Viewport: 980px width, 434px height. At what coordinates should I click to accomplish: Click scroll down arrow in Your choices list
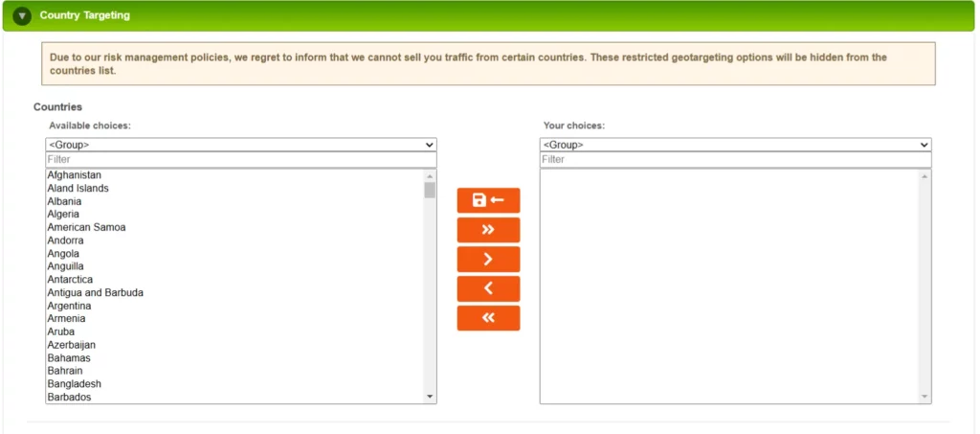[x=924, y=397]
